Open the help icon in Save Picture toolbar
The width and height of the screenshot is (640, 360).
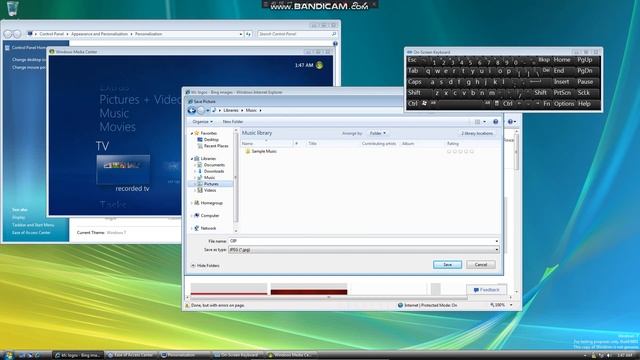coord(496,122)
